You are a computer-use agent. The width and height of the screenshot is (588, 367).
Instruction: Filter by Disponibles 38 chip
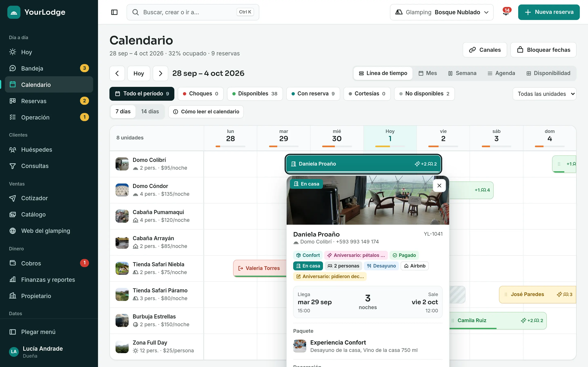point(255,94)
